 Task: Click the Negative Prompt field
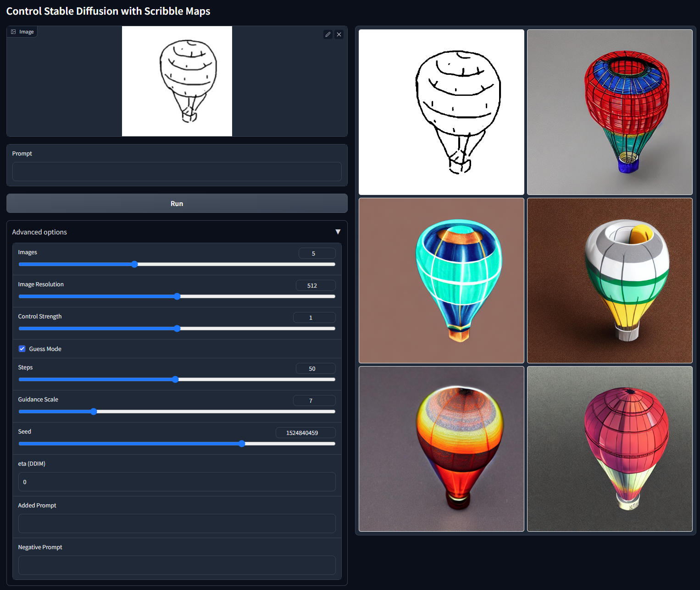pyautogui.click(x=177, y=565)
